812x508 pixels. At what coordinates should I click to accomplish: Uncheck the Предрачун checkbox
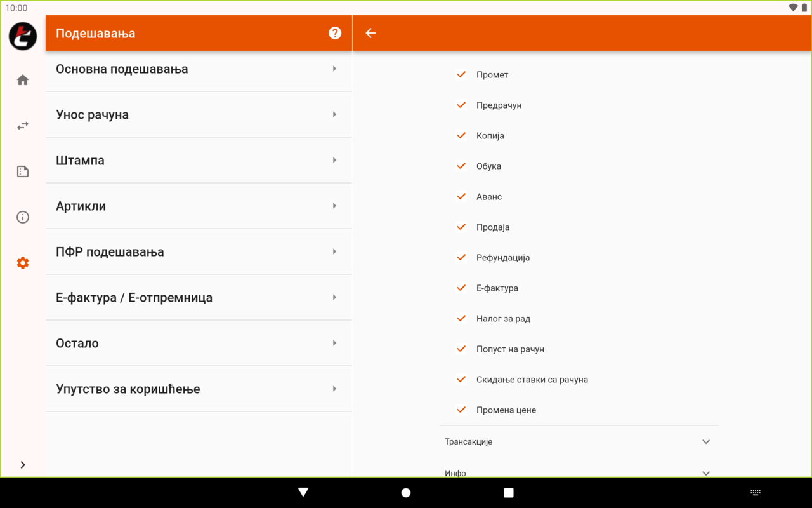pyautogui.click(x=461, y=105)
